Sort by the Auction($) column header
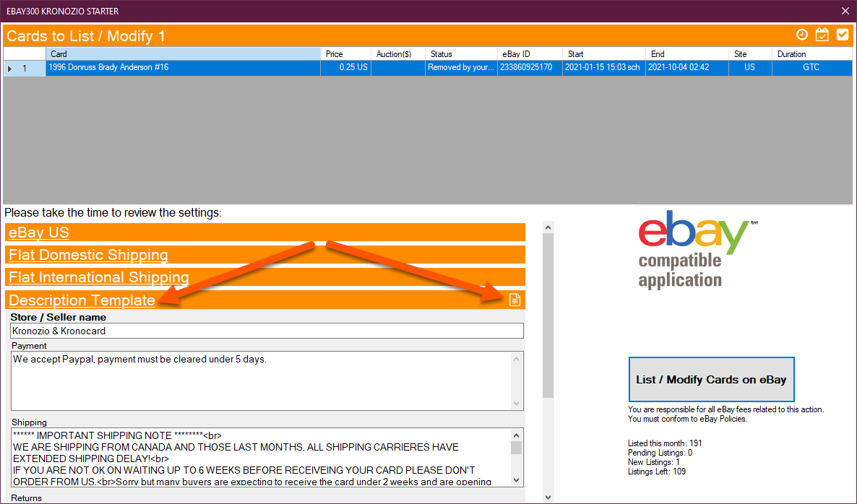857x504 pixels. tap(398, 54)
